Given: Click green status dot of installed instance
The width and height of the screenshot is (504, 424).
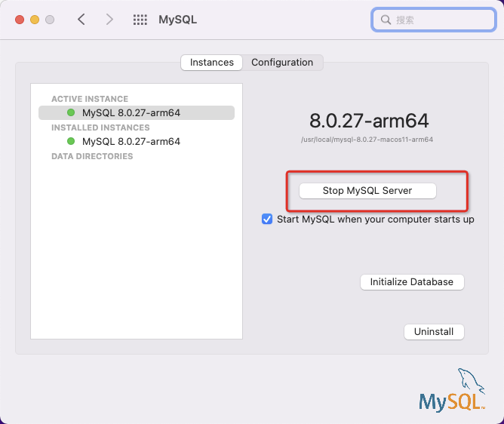Looking at the screenshot, I should pos(71,141).
